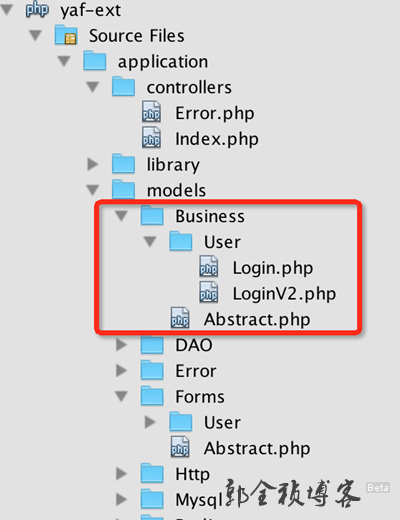Screen dimensions: 400x520
Task: Collapse the application folder
Action: coord(64,61)
